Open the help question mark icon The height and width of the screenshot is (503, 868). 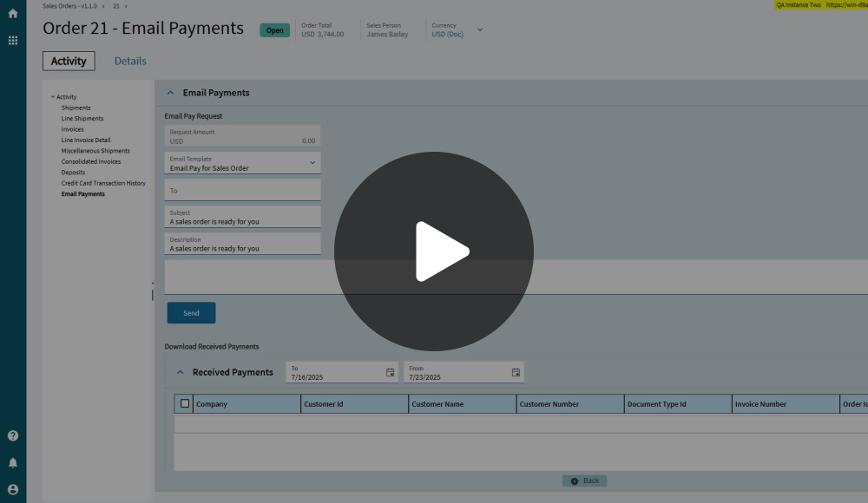coord(13,436)
